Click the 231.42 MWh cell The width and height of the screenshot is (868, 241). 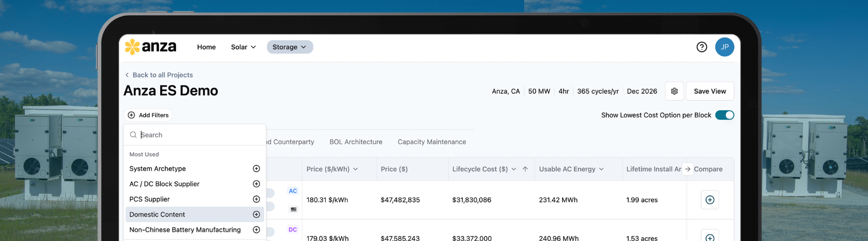click(558, 200)
